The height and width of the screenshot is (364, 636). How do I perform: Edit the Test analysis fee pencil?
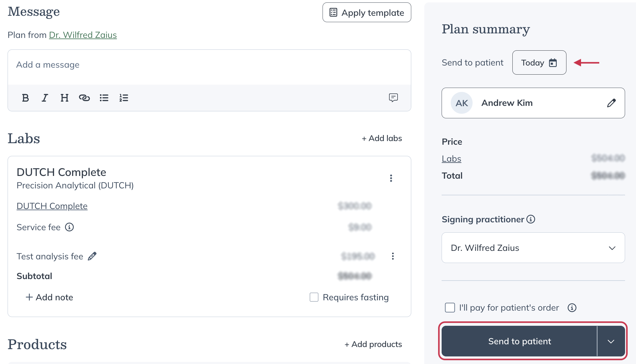point(92,256)
